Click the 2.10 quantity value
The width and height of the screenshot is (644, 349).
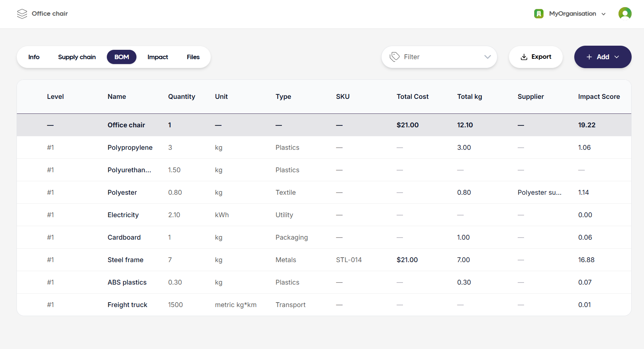[x=174, y=215]
